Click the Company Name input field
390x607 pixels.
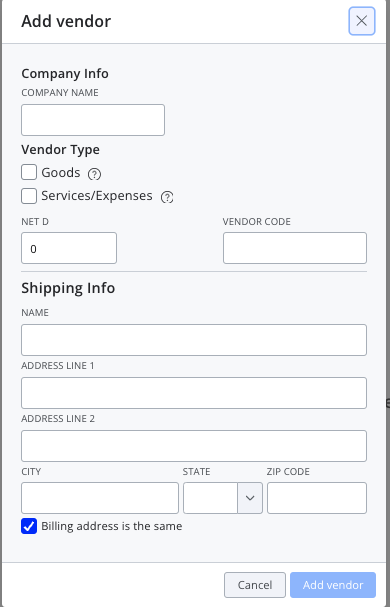93,120
